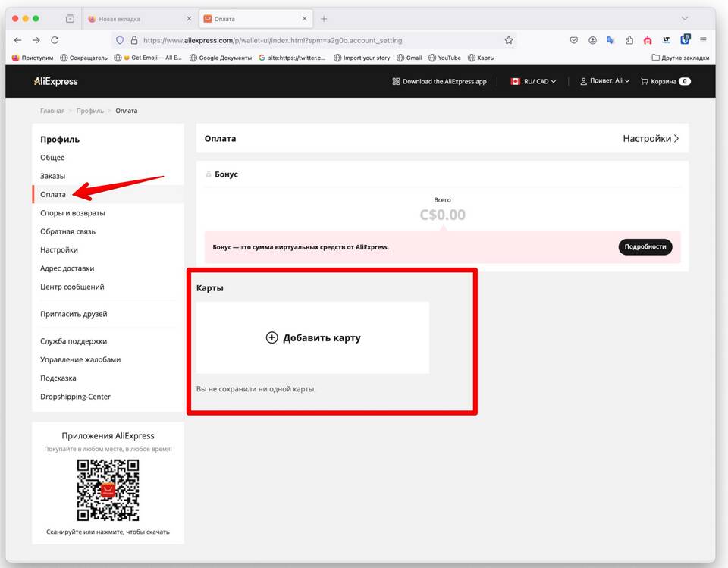Screen dimensions: 728x568
Task: Switch to the Новая вкладка tab
Action: point(135,19)
